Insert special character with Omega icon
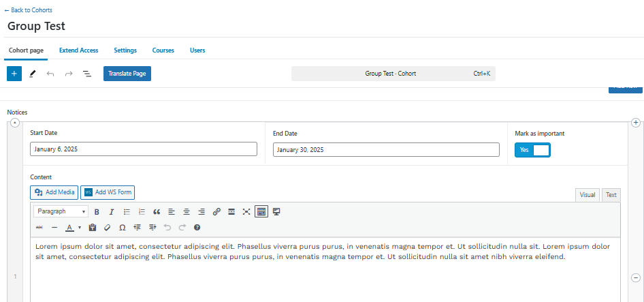644x302 pixels. [x=122, y=227]
